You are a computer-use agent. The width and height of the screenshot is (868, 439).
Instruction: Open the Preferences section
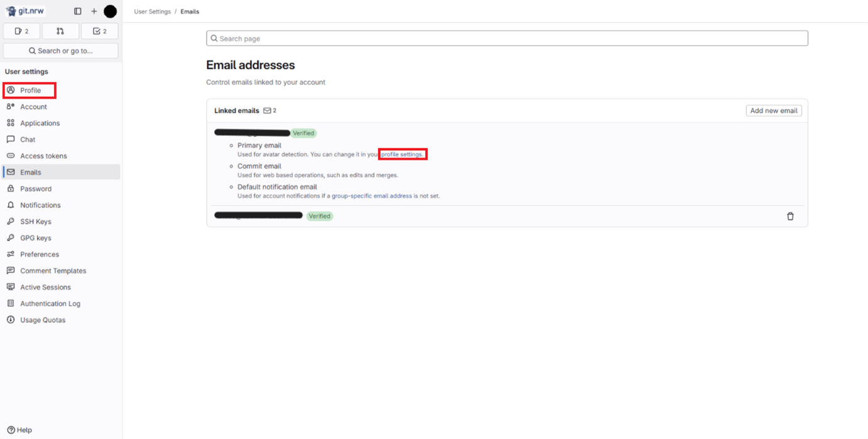coord(38,254)
